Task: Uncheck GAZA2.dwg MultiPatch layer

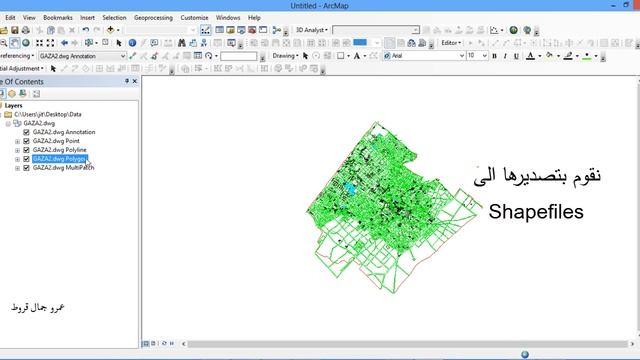Action: pyautogui.click(x=27, y=168)
